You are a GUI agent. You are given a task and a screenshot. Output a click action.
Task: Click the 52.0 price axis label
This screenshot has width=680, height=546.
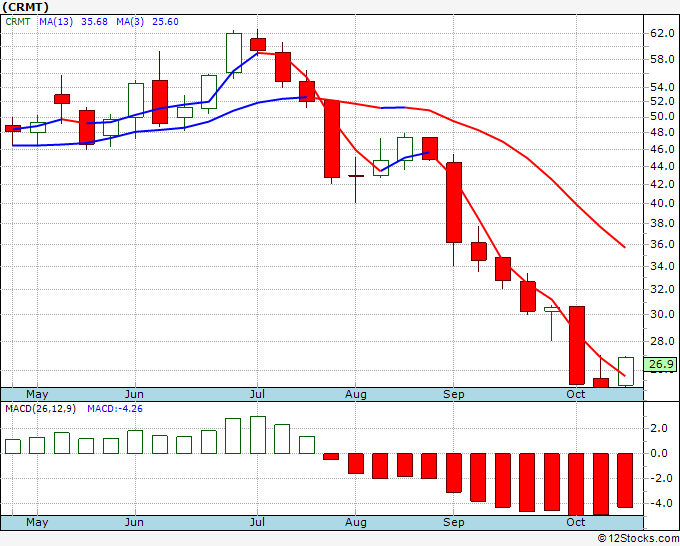(x=662, y=101)
